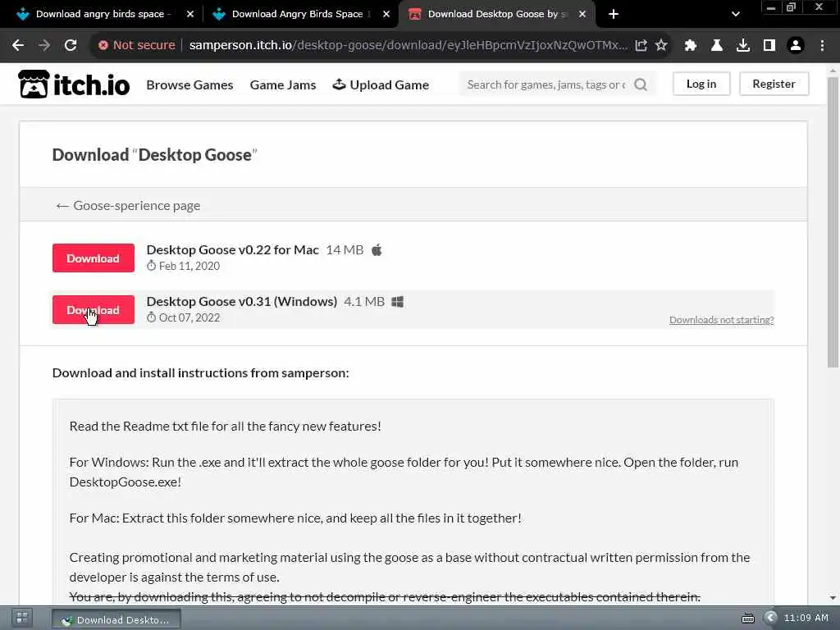Open the extensions puzzle icon
This screenshot has height=630, width=840.
(x=691, y=46)
